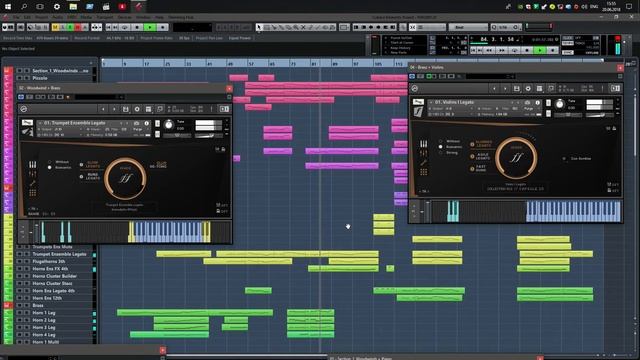640x360 pixels.
Task: Select the Object Selection arrow tool
Action: (x=259, y=27)
